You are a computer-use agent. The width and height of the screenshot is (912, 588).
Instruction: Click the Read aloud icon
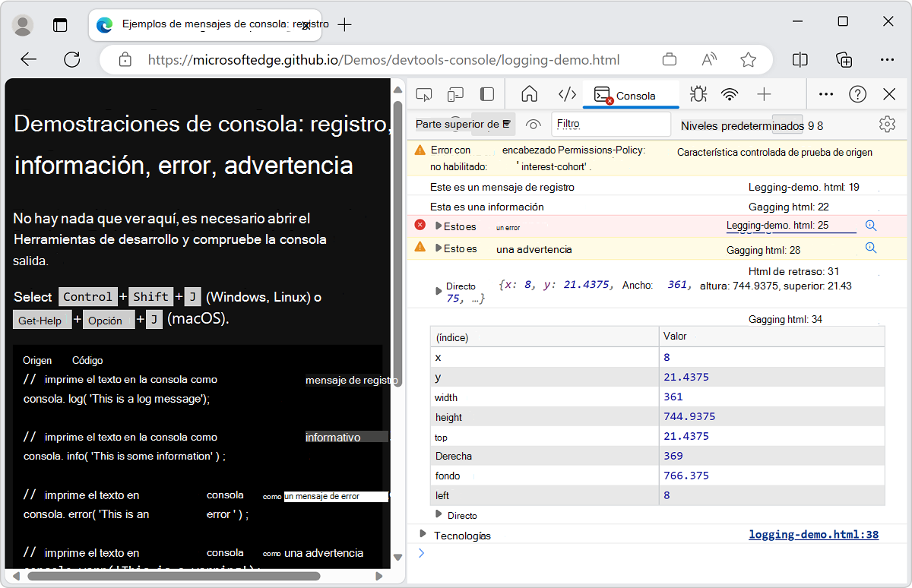pyautogui.click(x=709, y=59)
